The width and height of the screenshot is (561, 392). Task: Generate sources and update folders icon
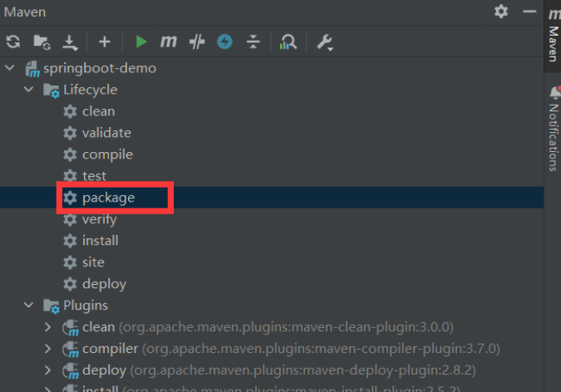point(42,42)
